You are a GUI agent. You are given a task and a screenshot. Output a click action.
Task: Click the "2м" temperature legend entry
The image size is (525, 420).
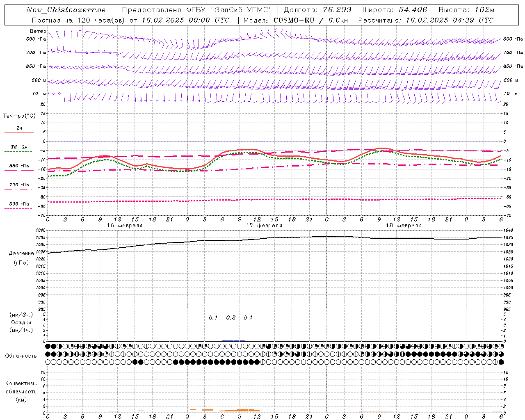[x=19, y=128]
